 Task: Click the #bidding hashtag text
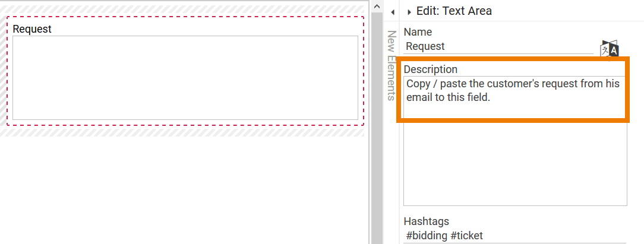click(427, 236)
